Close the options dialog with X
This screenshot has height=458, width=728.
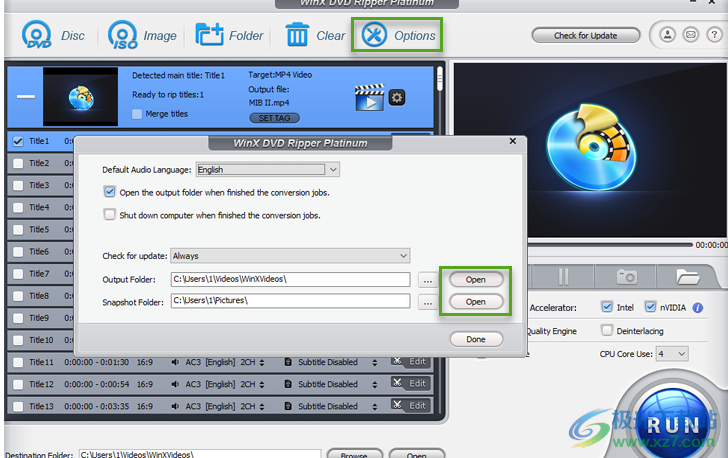click(513, 141)
